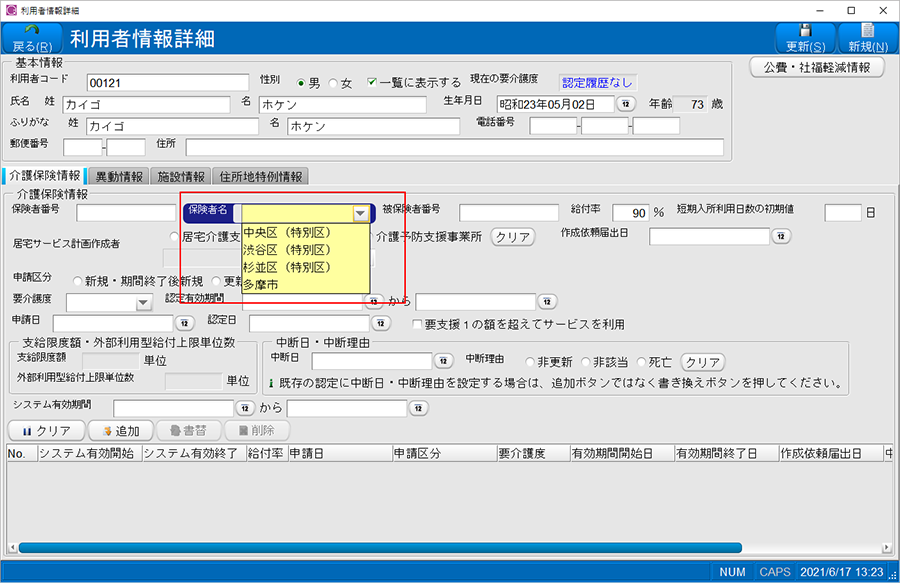Collapse the 保険者名 dropdown arrow

pos(360,213)
